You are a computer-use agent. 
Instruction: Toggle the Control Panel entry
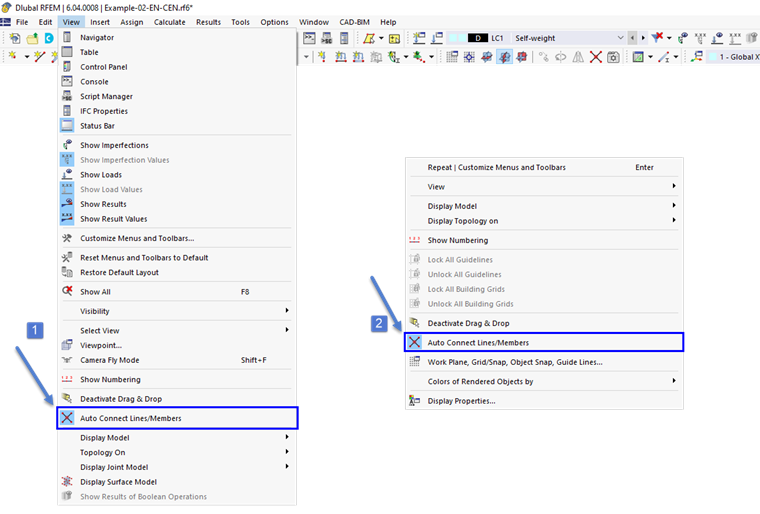[x=177, y=67]
